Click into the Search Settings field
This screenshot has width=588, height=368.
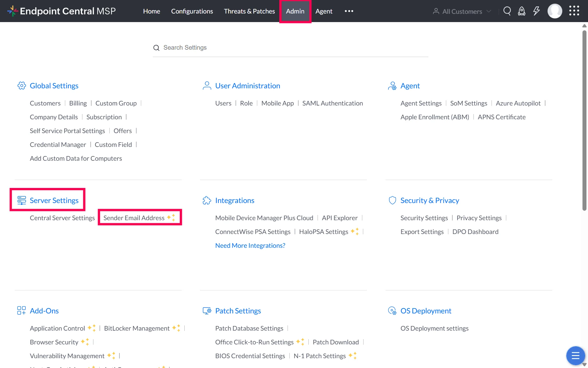click(290, 48)
